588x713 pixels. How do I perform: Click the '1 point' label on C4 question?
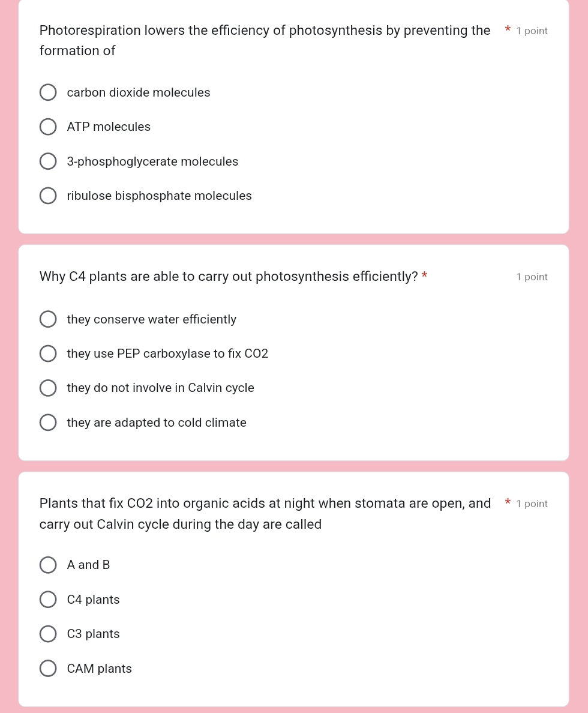532,277
